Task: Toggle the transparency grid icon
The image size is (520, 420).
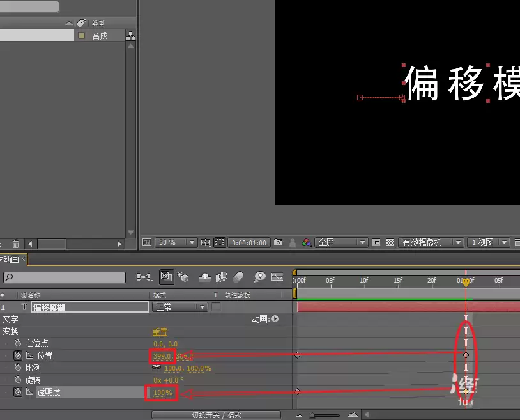Action: (x=390, y=242)
